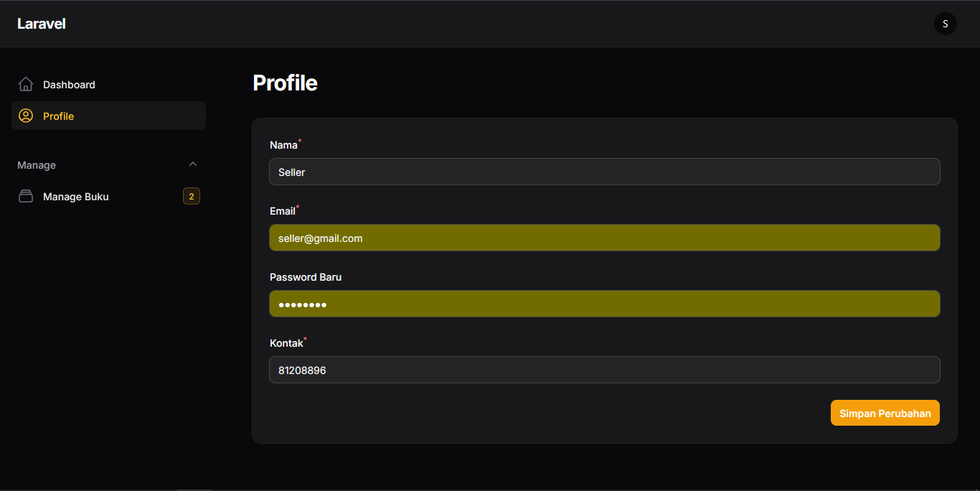Click the Manage section header text
The height and width of the screenshot is (491, 980).
click(x=37, y=165)
